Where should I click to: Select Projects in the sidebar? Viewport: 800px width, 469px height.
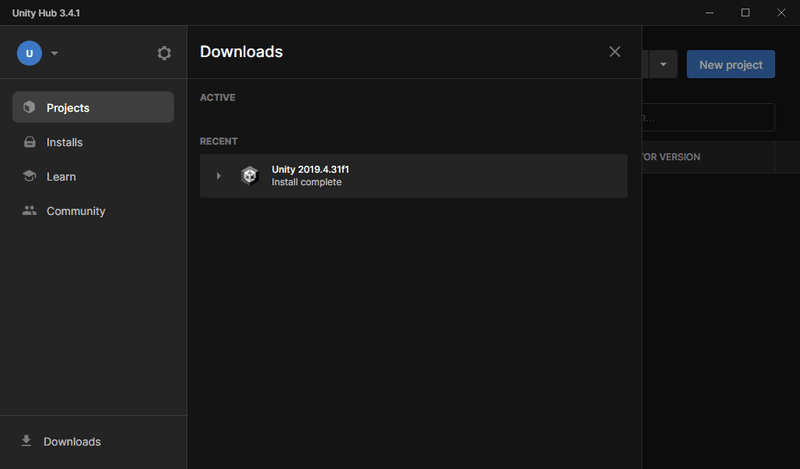pyautogui.click(x=93, y=107)
